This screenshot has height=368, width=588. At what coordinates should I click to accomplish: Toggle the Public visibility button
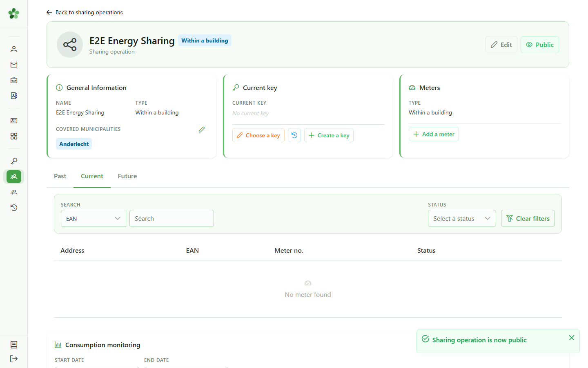(540, 45)
